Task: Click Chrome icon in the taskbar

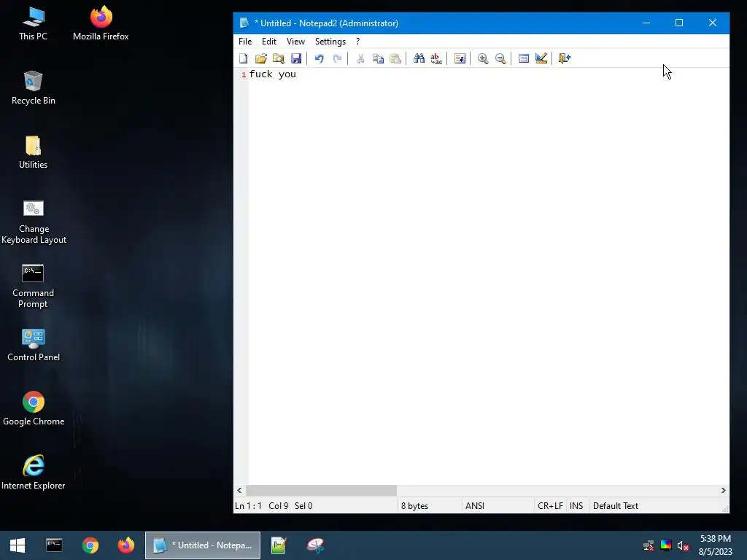Action: [90, 545]
